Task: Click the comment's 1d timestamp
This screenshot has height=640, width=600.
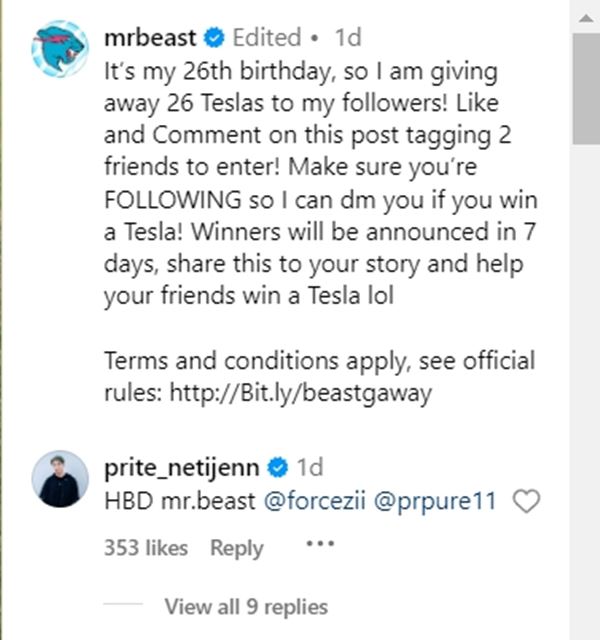Action: coord(310,467)
